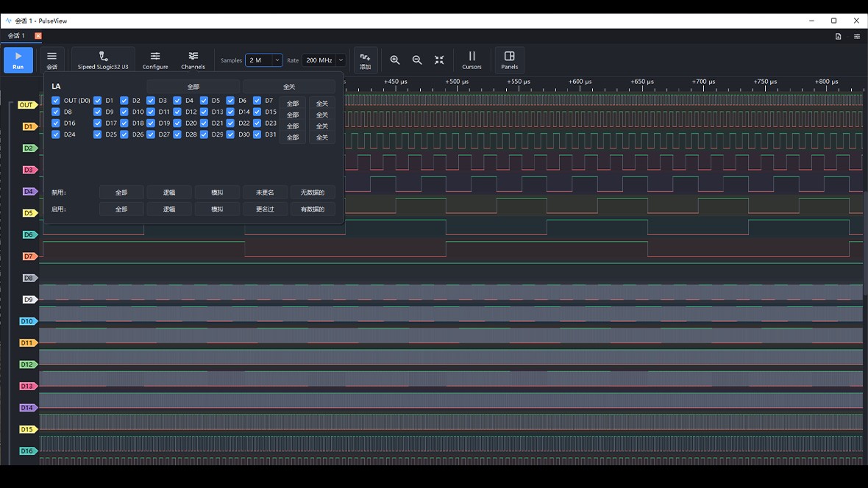The height and width of the screenshot is (488, 868).
Task: Open the Configure settings icon
Action: tap(155, 56)
